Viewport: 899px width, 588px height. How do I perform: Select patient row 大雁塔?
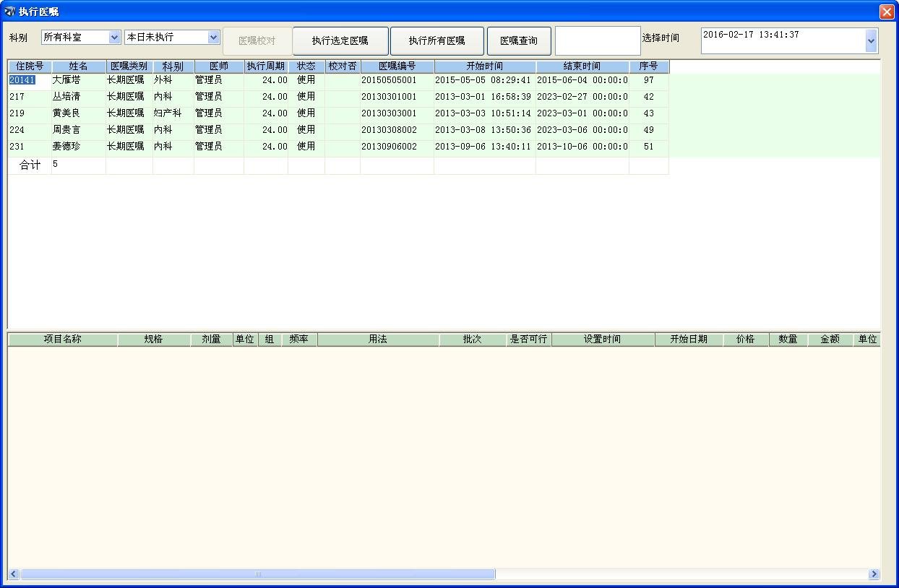(x=66, y=80)
